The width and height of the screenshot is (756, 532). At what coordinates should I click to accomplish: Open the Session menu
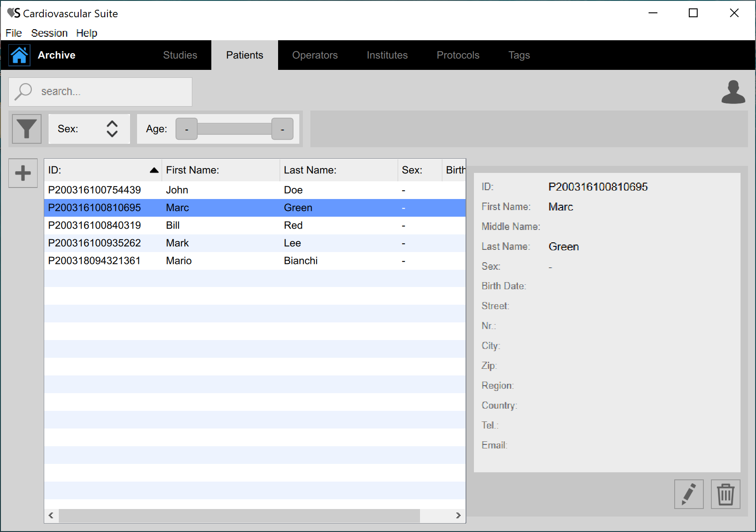49,33
